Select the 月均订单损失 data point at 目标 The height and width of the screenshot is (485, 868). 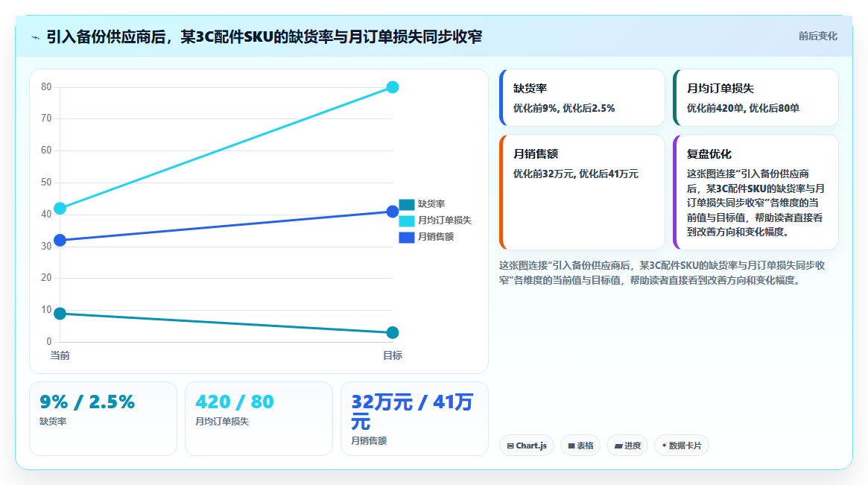tap(393, 87)
